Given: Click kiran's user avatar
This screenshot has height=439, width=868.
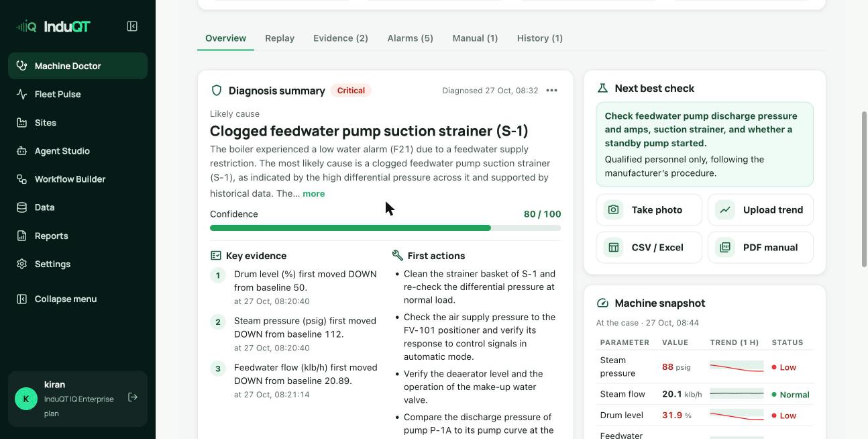Looking at the screenshot, I should click(26, 399).
